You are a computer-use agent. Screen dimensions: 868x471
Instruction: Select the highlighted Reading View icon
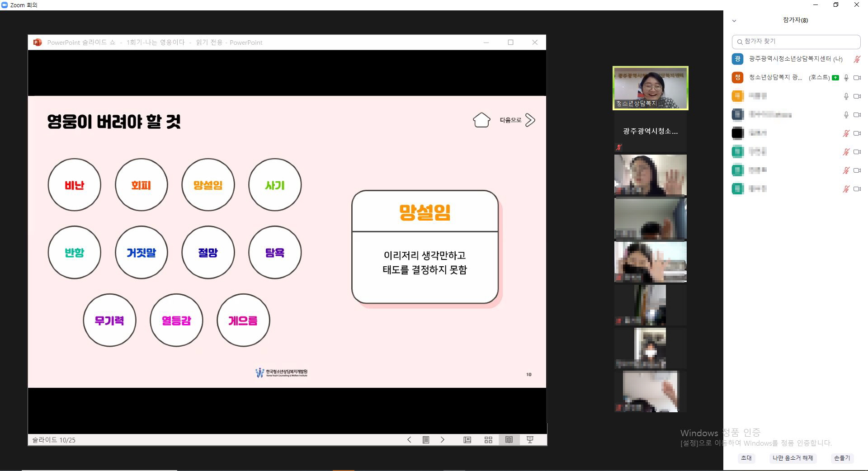tap(509, 440)
